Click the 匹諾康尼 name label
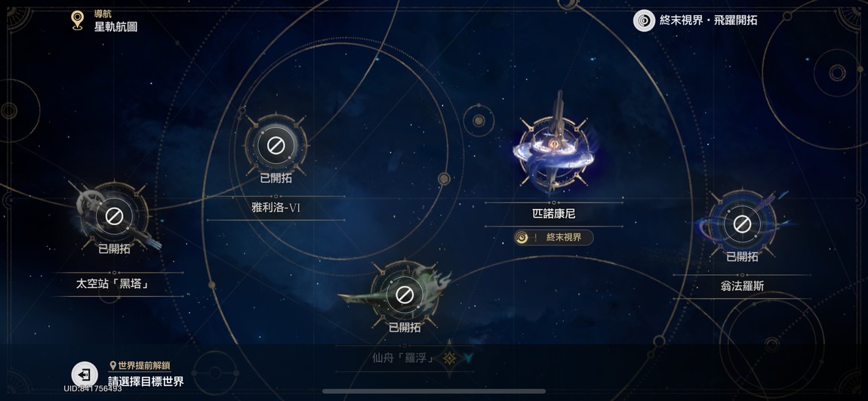The image size is (868, 401). tap(553, 214)
